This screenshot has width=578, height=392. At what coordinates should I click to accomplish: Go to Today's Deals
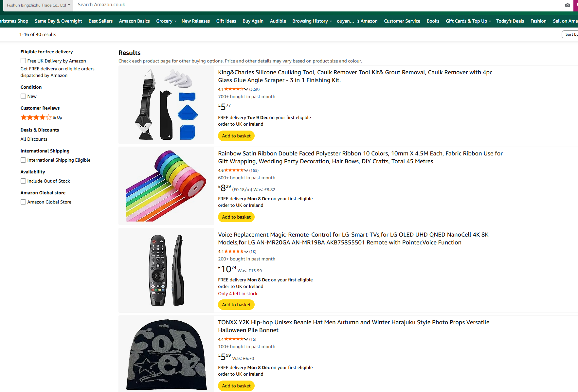(510, 21)
